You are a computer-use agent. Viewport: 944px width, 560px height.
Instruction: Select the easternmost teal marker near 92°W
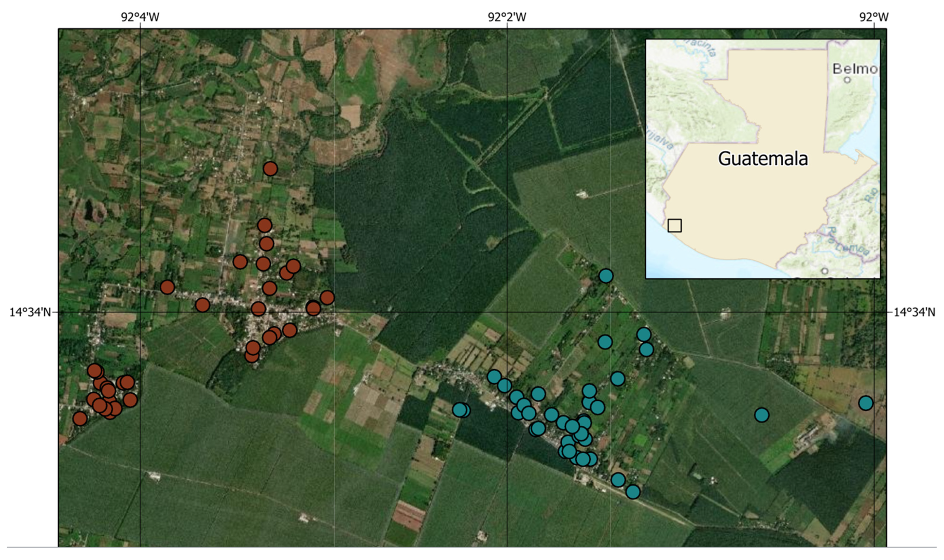click(865, 403)
